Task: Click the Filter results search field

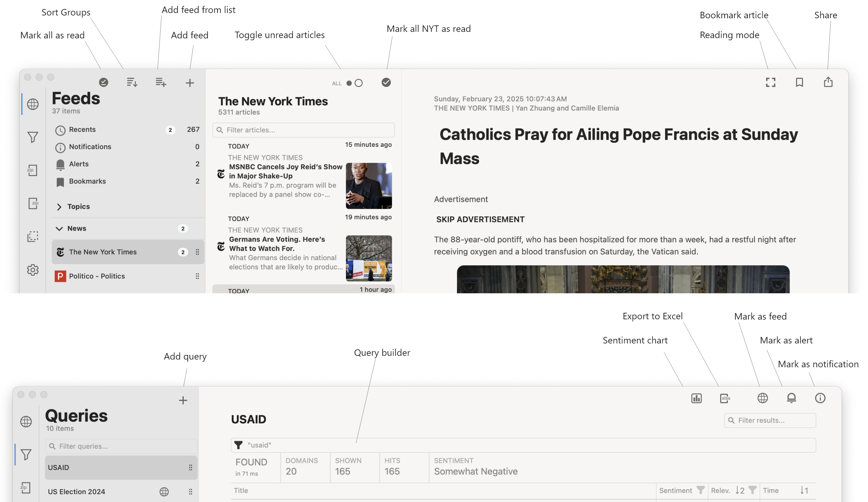Action: pos(770,421)
